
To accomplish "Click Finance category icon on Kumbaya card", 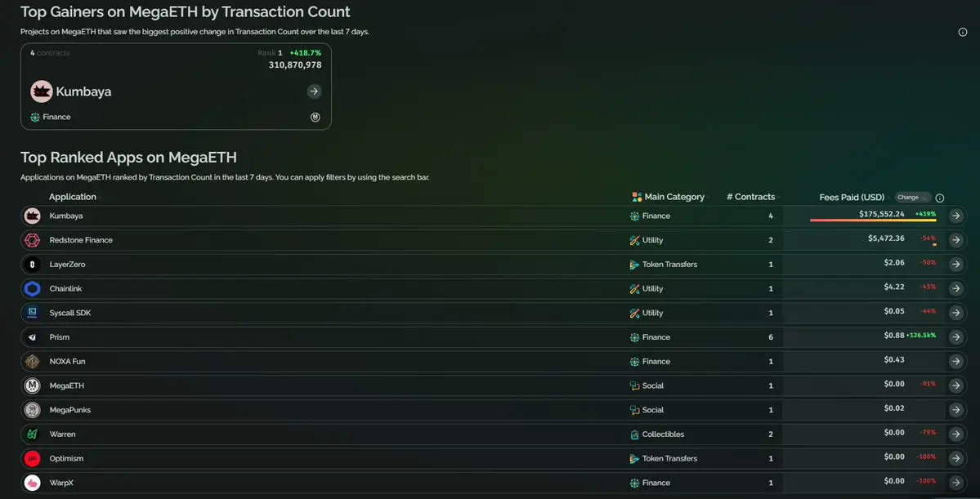I will [x=35, y=118].
